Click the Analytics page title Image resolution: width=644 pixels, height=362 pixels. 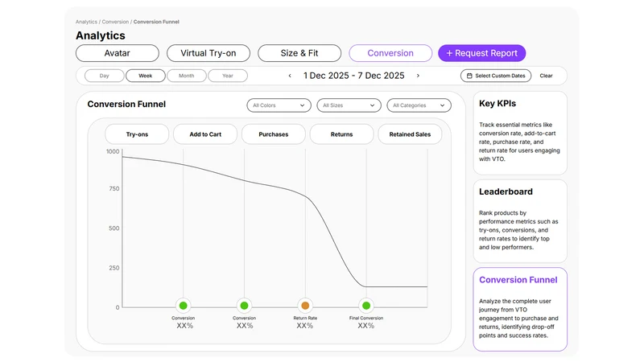(x=100, y=35)
